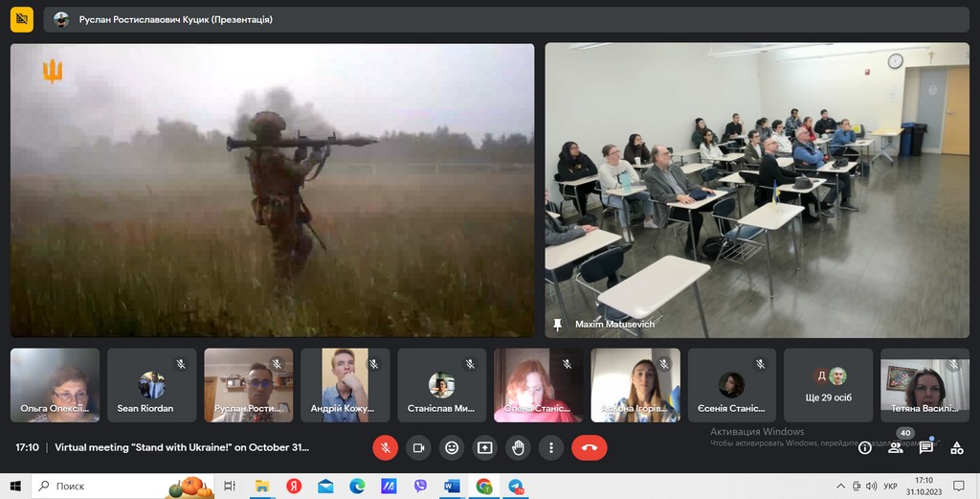980x499 pixels.
Task: Switch to Viber in the taskbar
Action: [x=420, y=487]
